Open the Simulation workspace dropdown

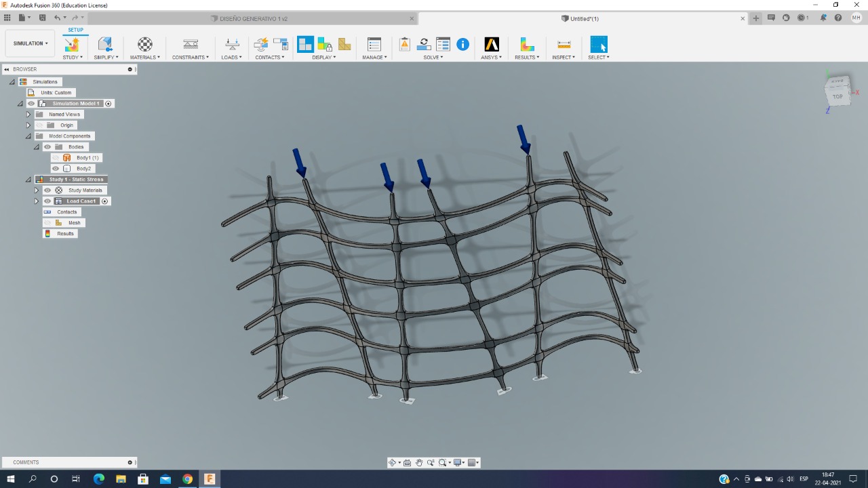coord(31,43)
